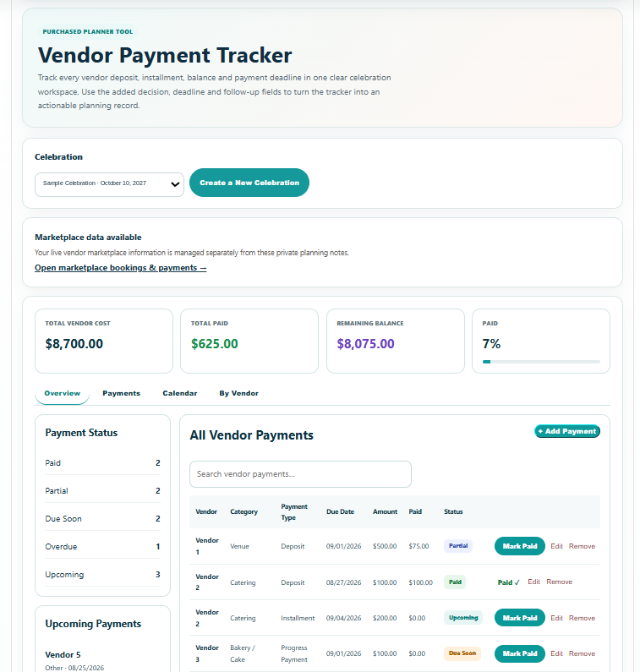The height and width of the screenshot is (672, 640).
Task: Click the $500.00 amount cell
Action: click(385, 546)
